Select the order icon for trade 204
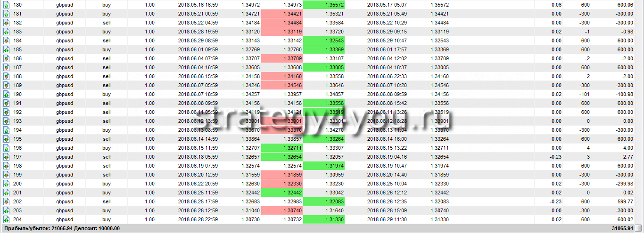Image resolution: width=644 pixels, height=233 pixels. coord(6,219)
